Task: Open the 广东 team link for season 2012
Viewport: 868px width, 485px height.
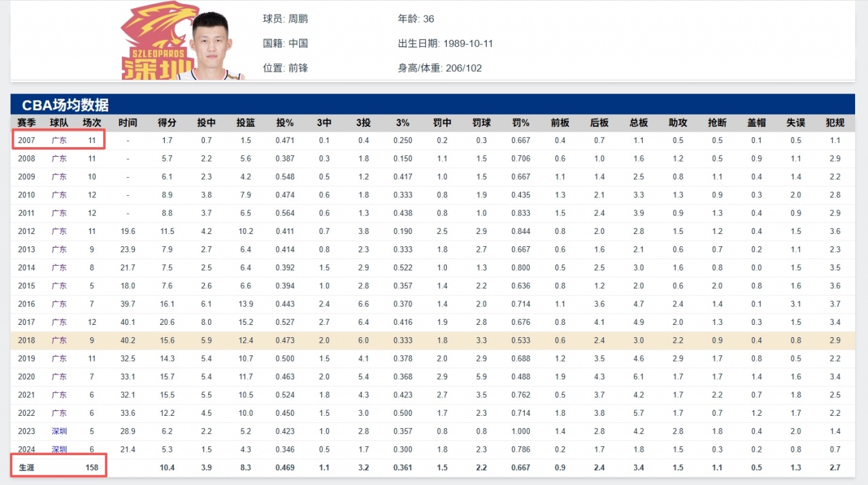Action: [59, 231]
